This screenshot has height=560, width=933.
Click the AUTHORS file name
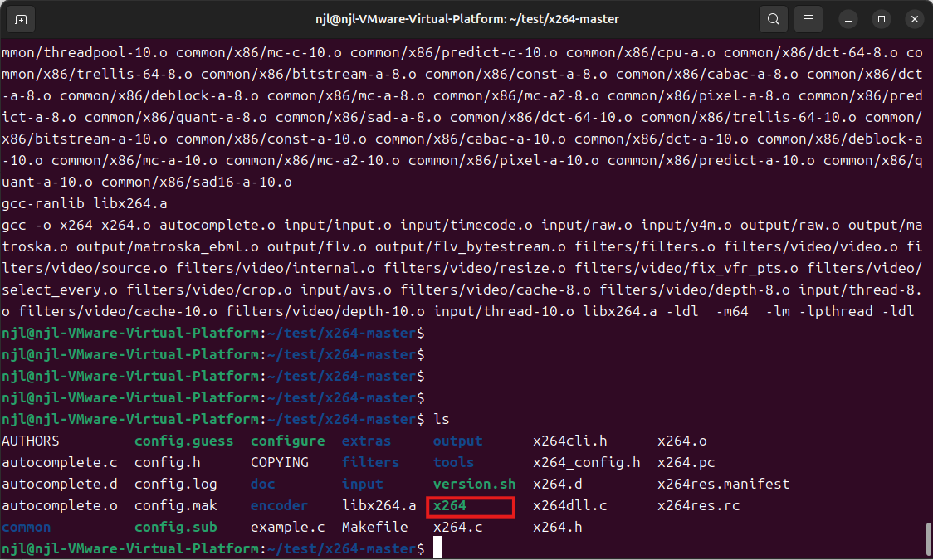[x=31, y=441]
